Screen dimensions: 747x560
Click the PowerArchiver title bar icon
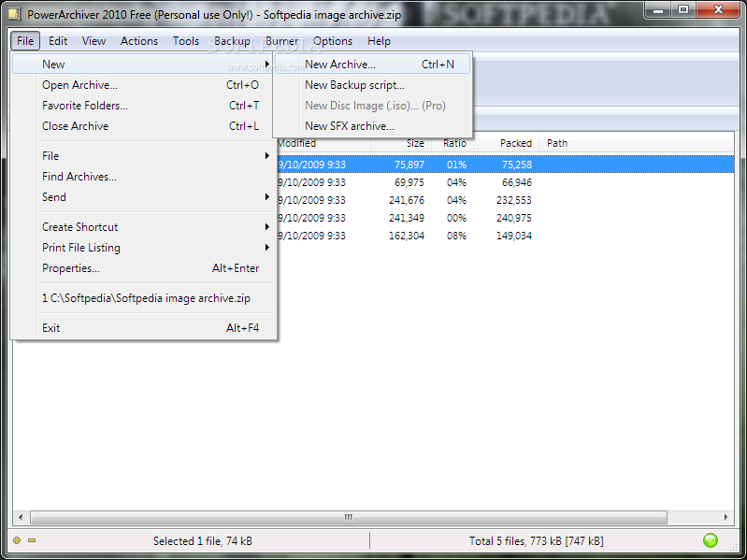14,14
